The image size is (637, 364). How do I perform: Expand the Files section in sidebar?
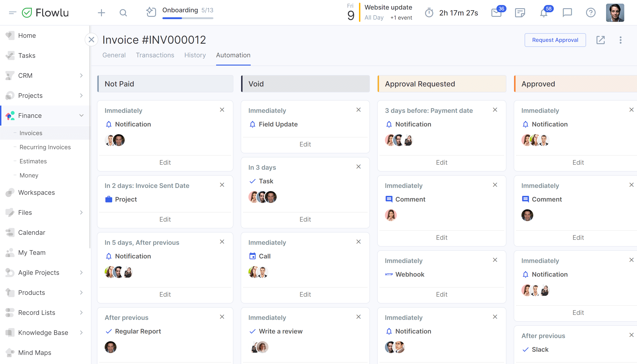[x=81, y=212]
